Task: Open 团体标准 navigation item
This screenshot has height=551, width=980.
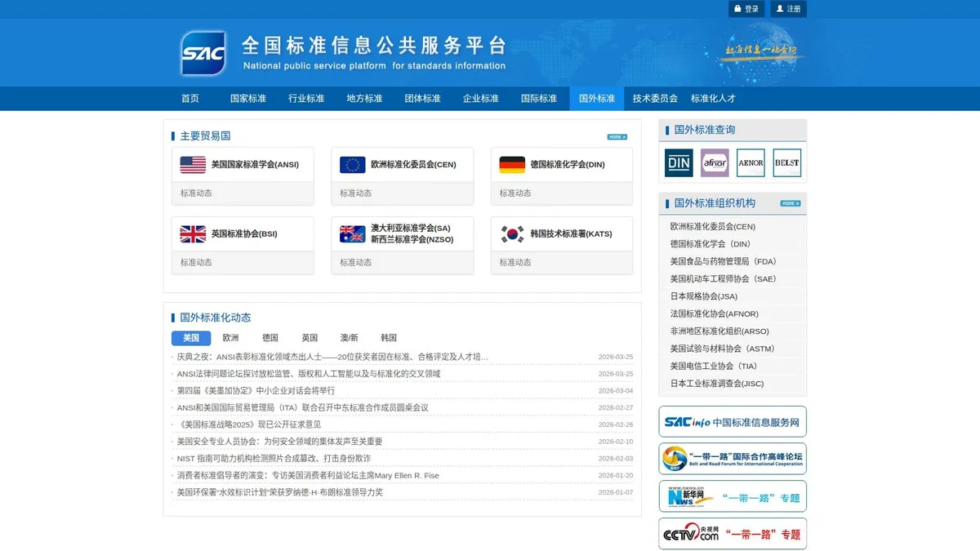Action: pyautogui.click(x=423, y=99)
